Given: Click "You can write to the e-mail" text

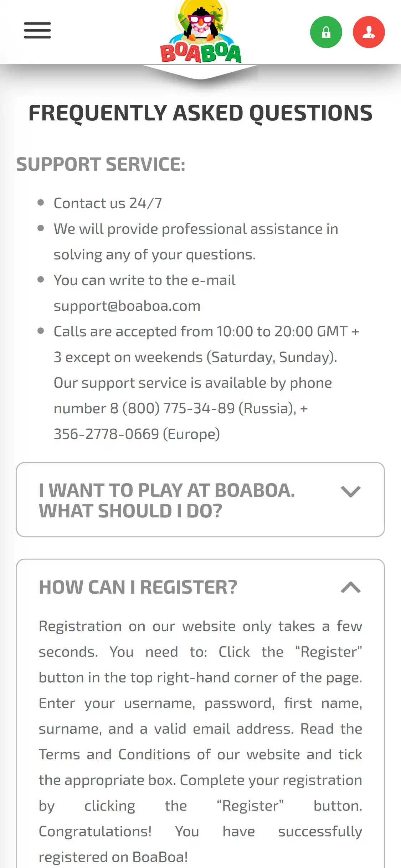Looking at the screenshot, I should [144, 280].
